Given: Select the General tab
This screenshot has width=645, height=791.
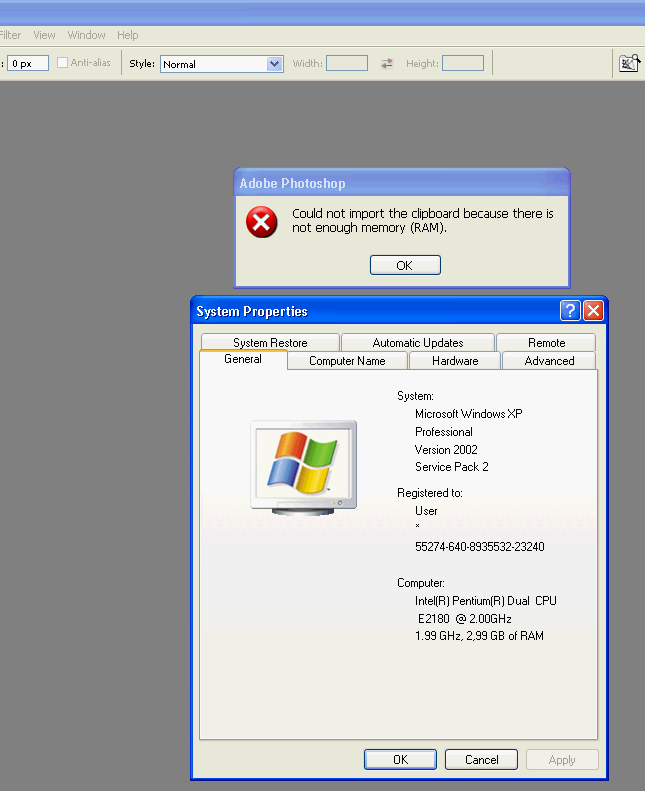Looking at the screenshot, I should (243, 359).
